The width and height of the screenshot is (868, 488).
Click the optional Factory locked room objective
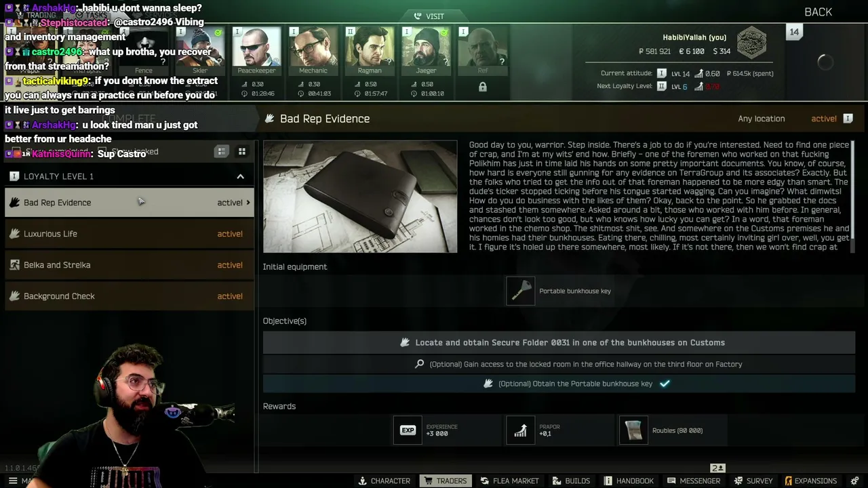(x=559, y=365)
